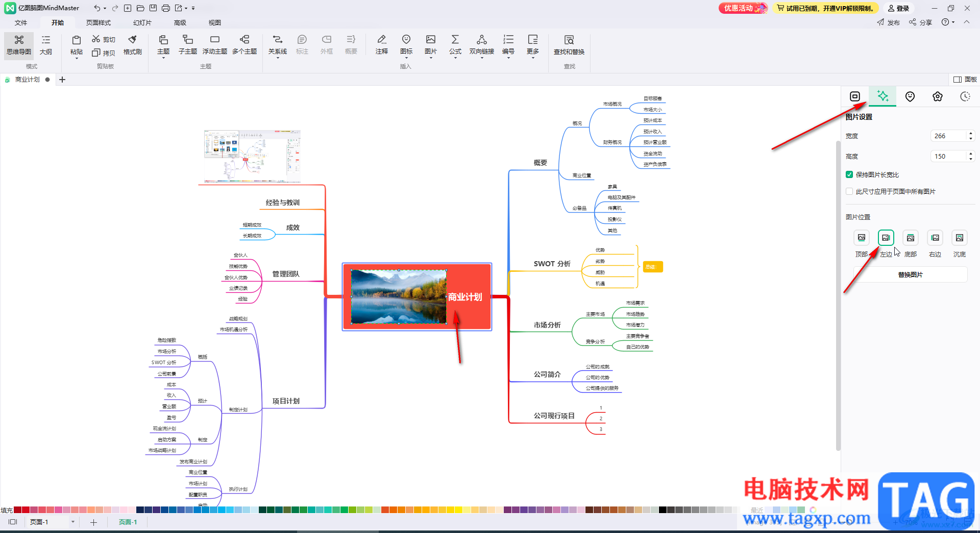Click the 发布 publish icon
Screen dimensions: 980x533
pyautogui.click(x=881, y=22)
